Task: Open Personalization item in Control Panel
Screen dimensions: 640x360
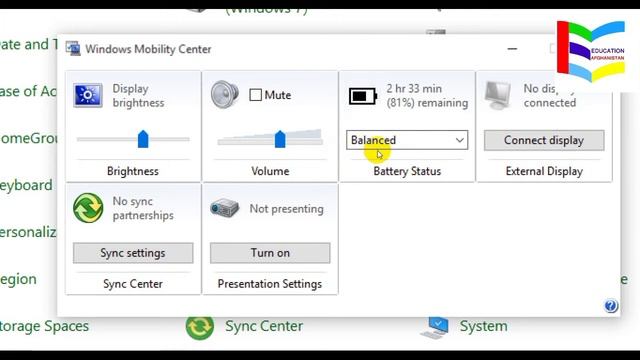Action: [28, 232]
